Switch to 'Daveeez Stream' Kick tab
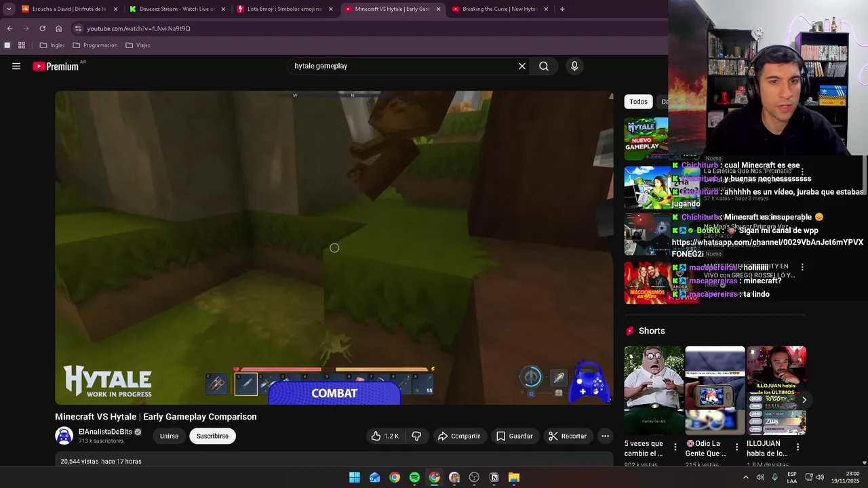Viewport: 868px width, 488px height. click(x=177, y=9)
